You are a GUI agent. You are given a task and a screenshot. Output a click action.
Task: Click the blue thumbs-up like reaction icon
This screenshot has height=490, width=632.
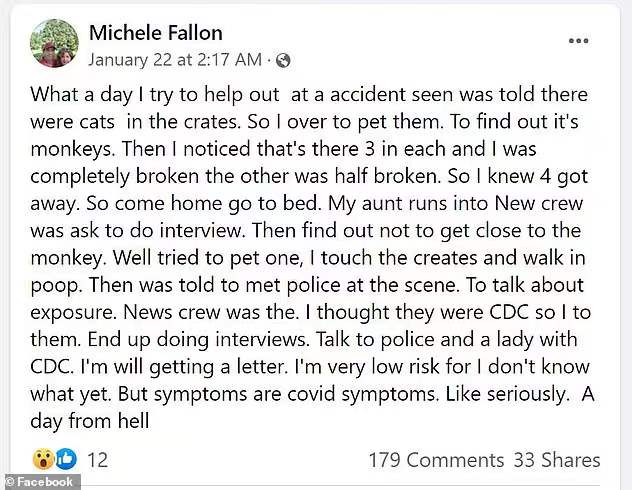tap(65, 460)
